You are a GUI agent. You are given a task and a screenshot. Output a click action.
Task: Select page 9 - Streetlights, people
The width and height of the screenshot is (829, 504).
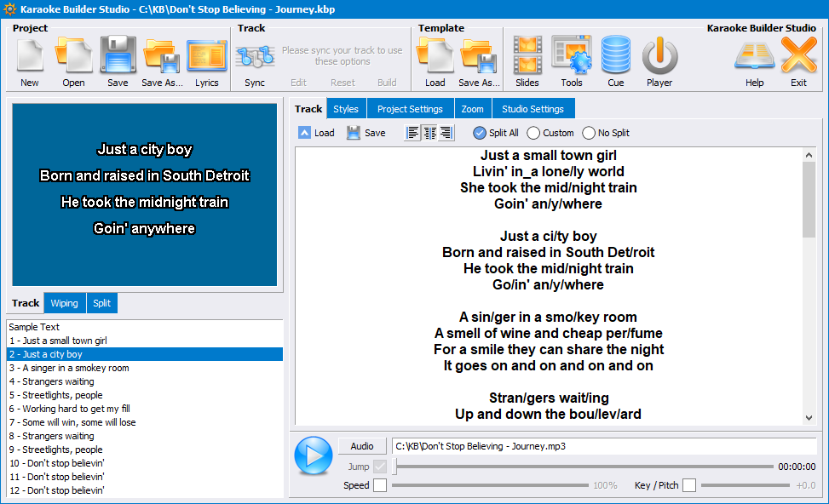pyautogui.click(x=144, y=450)
